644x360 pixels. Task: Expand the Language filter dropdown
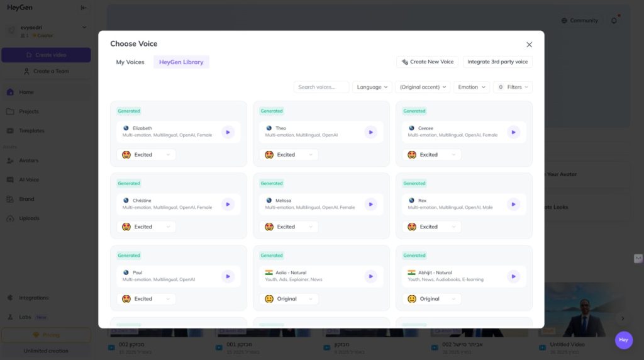click(372, 87)
